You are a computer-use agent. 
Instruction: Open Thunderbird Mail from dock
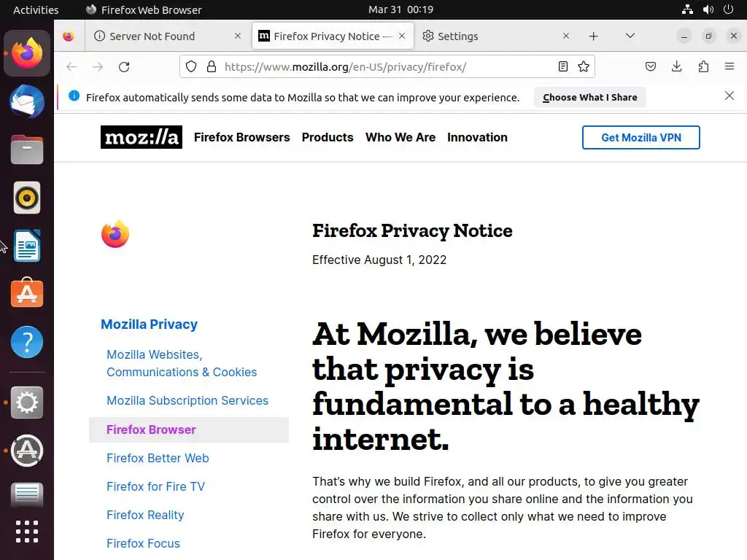click(27, 101)
